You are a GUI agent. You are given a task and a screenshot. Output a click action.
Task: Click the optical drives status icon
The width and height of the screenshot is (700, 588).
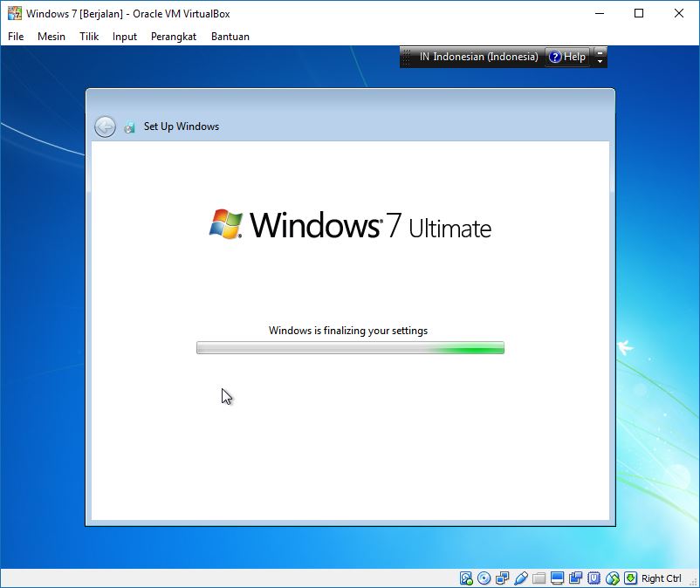click(484, 578)
